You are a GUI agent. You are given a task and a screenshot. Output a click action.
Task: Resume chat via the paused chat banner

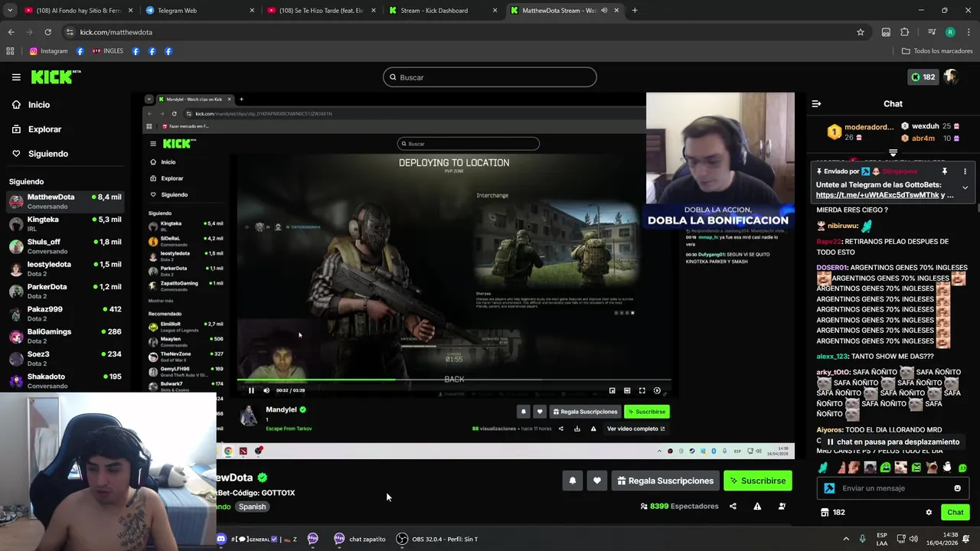[x=893, y=442]
